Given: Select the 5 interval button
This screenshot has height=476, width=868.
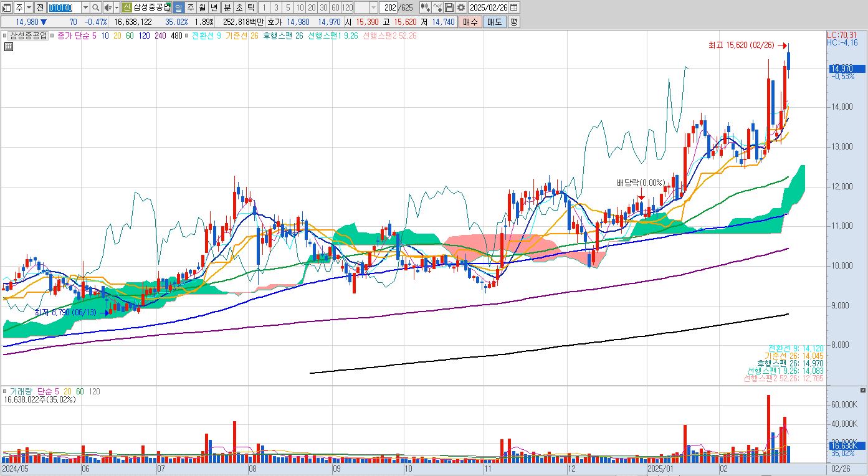Looking at the screenshot, I should (287, 7).
